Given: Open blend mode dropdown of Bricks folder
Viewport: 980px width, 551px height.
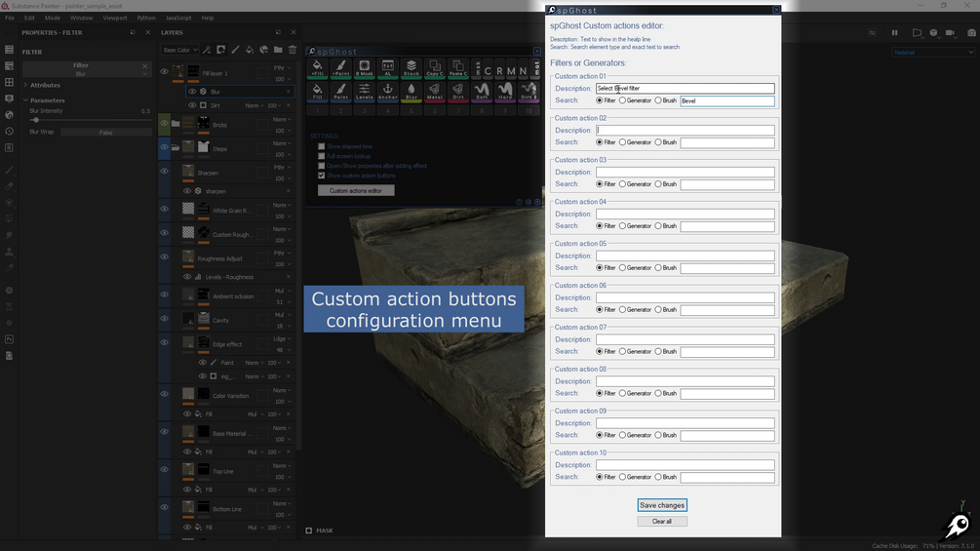Looking at the screenshot, I should pyautogui.click(x=283, y=119).
